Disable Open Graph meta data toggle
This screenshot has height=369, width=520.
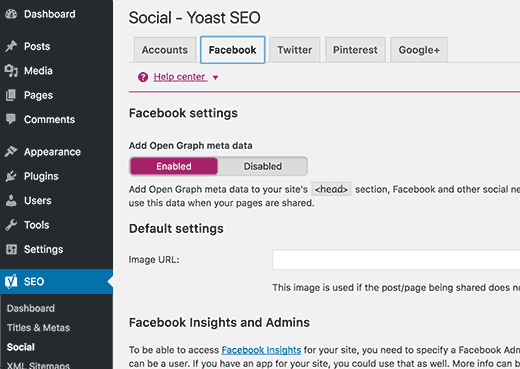point(262,166)
